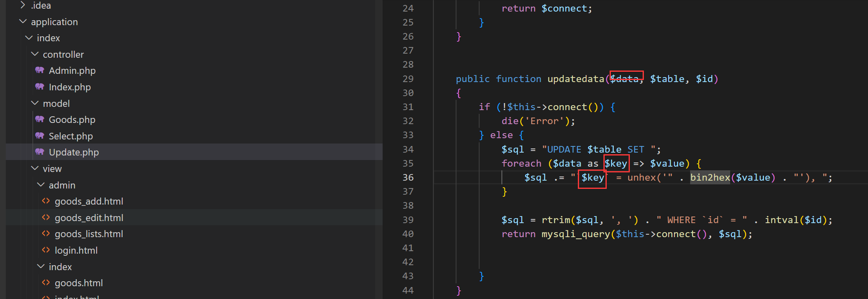This screenshot has height=299, width=868.
Task: Click the HTML icon next to goods_edit.html
Action: pos(46,217)
